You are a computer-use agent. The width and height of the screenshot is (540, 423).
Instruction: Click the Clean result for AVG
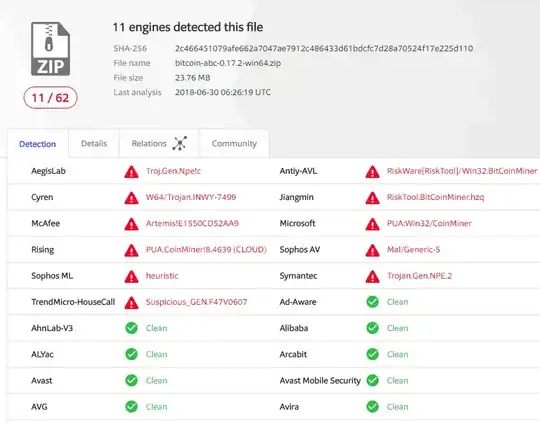pyautogui.click(x=156, y=406)
